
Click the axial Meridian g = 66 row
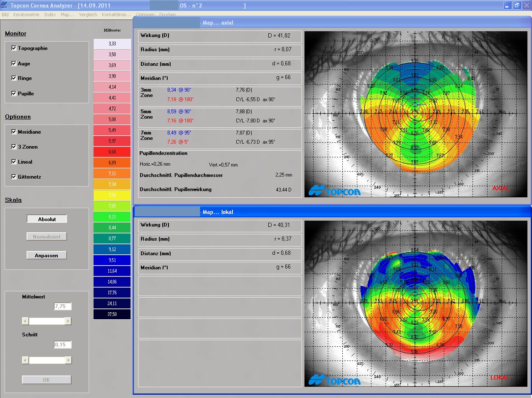coord(220,78)
